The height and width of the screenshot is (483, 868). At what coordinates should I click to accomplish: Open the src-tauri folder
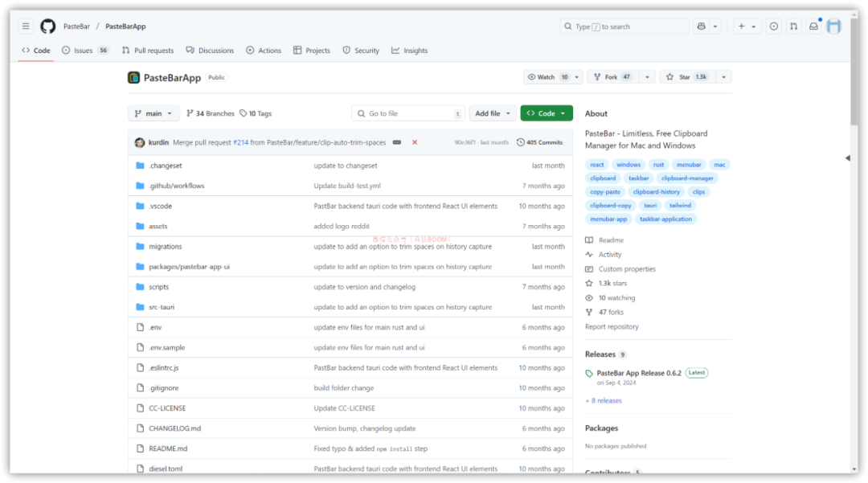[x=162, y=307]
